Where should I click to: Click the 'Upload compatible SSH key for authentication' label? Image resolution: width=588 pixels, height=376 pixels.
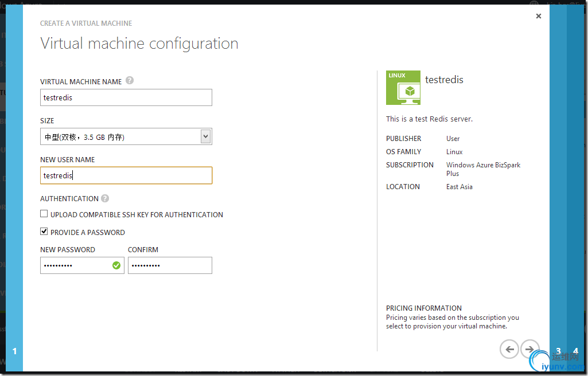pyautogui.click(x=137, y=214)
